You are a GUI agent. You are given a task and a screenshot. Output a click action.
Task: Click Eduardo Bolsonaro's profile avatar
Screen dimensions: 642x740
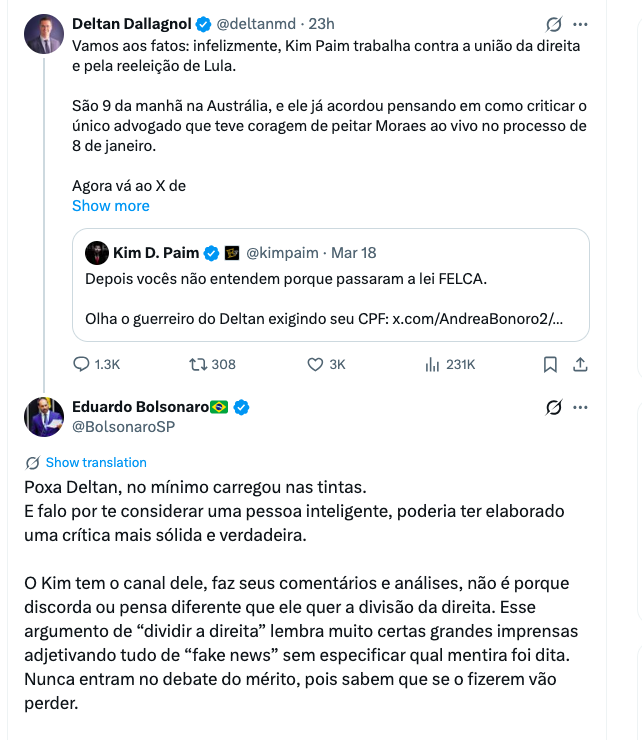coord(44,417)
